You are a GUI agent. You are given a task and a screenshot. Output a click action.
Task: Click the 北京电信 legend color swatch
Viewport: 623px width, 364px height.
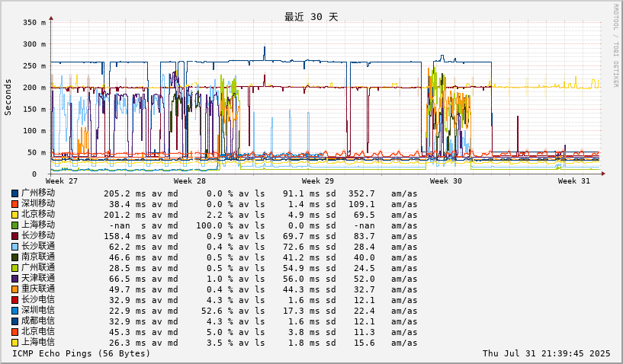coord(14,332)
